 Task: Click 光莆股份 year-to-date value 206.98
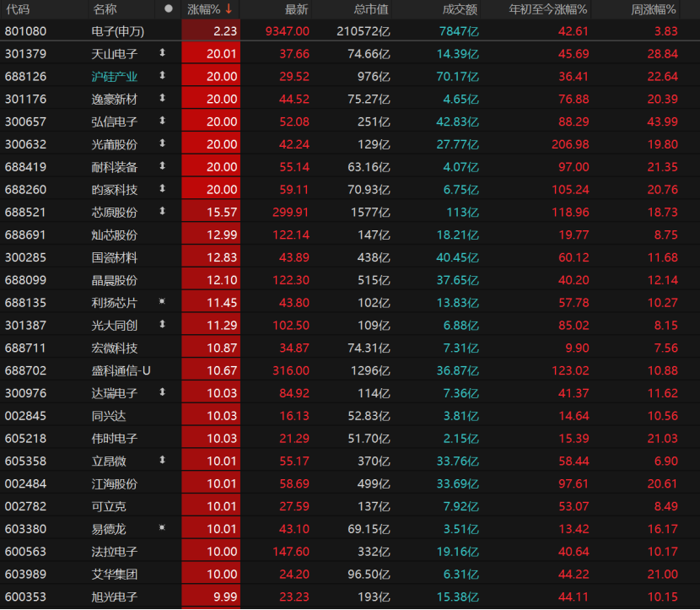click(570, 144)
